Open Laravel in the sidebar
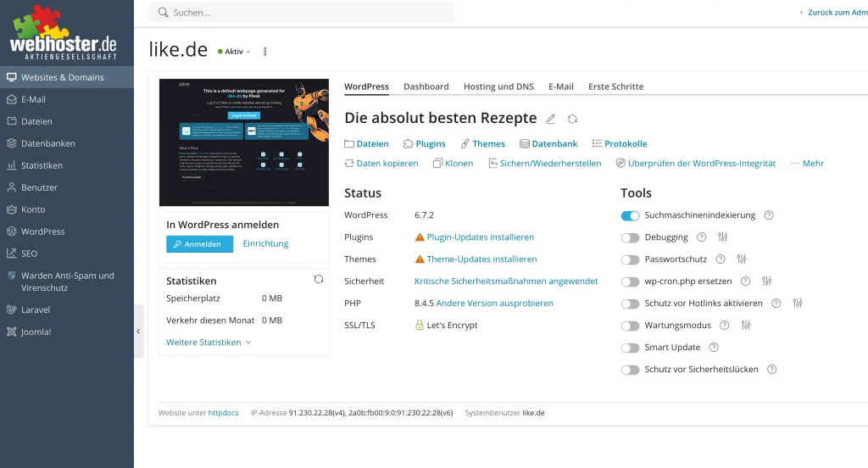Viewport: 868px width, 468px height. (67, 309)
